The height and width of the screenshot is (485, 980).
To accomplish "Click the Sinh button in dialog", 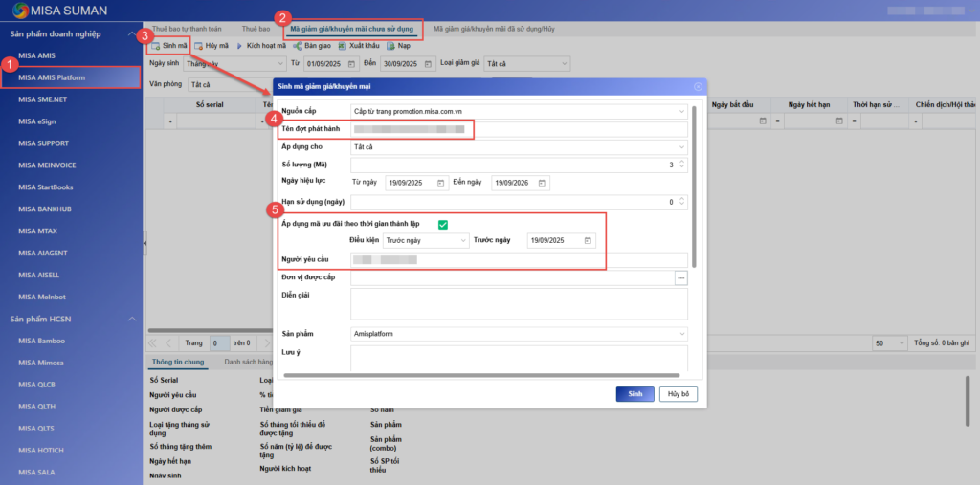I will tap(635, 394).
